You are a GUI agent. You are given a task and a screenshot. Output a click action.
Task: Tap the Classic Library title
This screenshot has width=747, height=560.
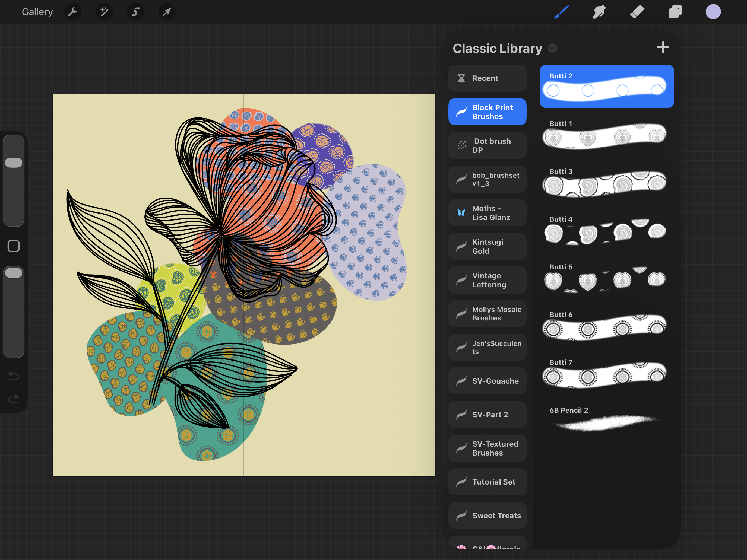coord(497,48)
